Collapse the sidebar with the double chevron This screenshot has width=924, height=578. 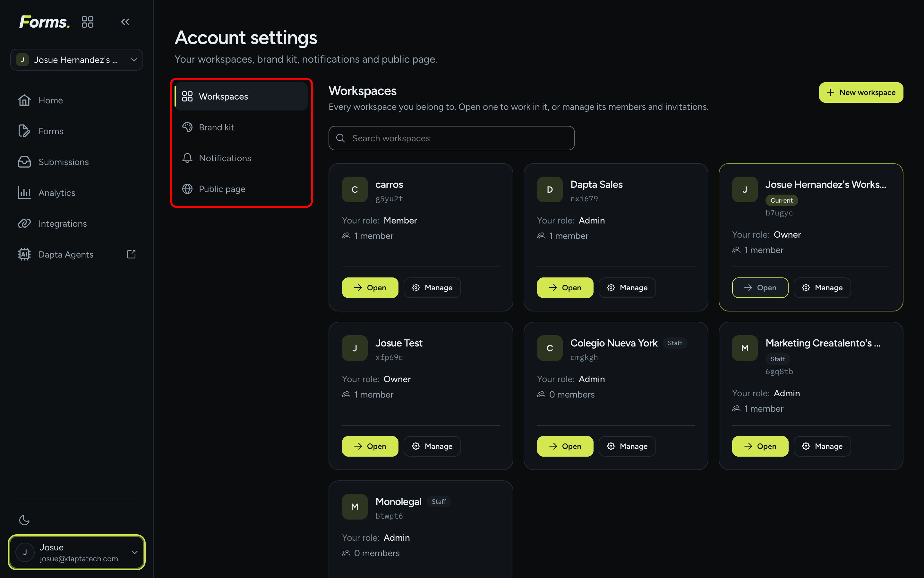[125, 22]
